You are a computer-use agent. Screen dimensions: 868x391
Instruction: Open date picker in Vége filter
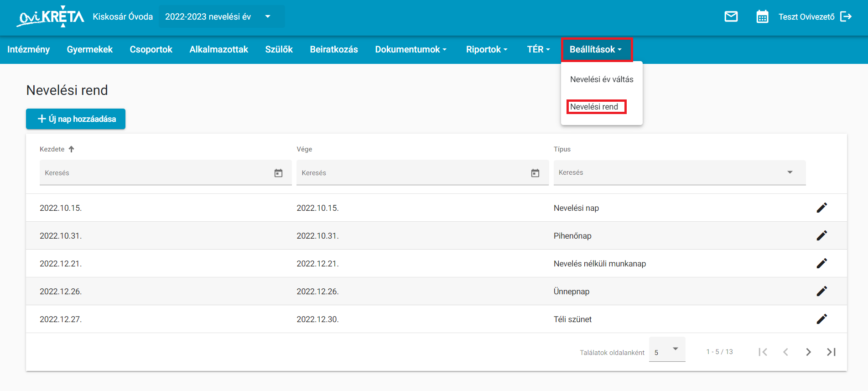(535, 173)
